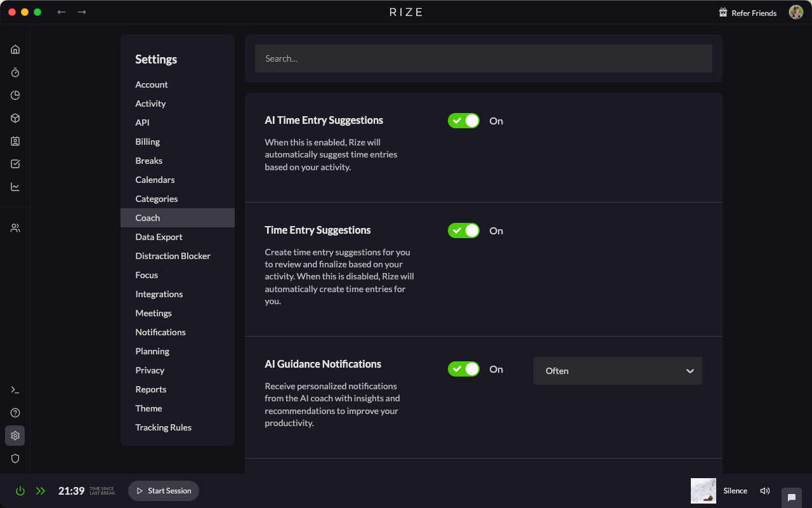This screenshot has height=508, width=812.
Task: Open the contact badge icon in sidebar
Action: pyautogui.click(x=15, y=141)
